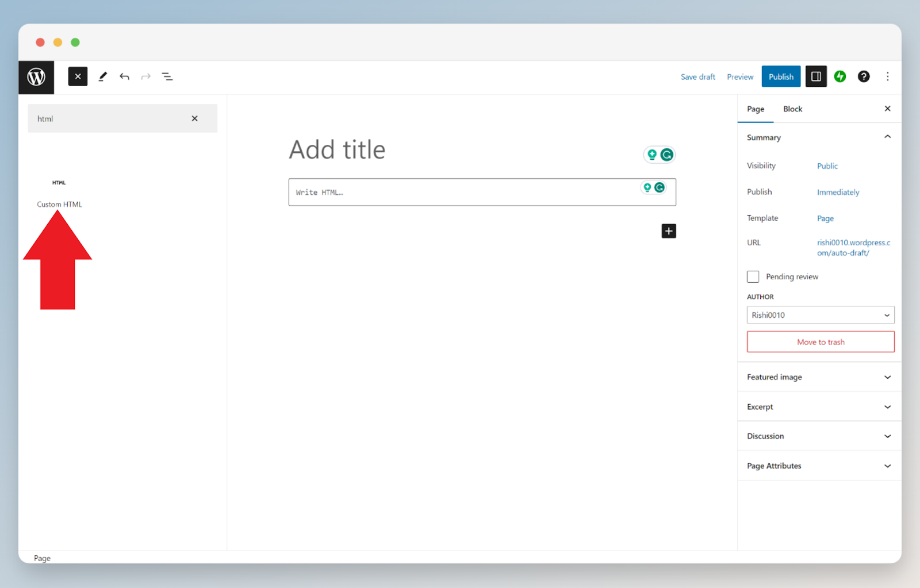Click Move to trash button

tap(821, 342)
